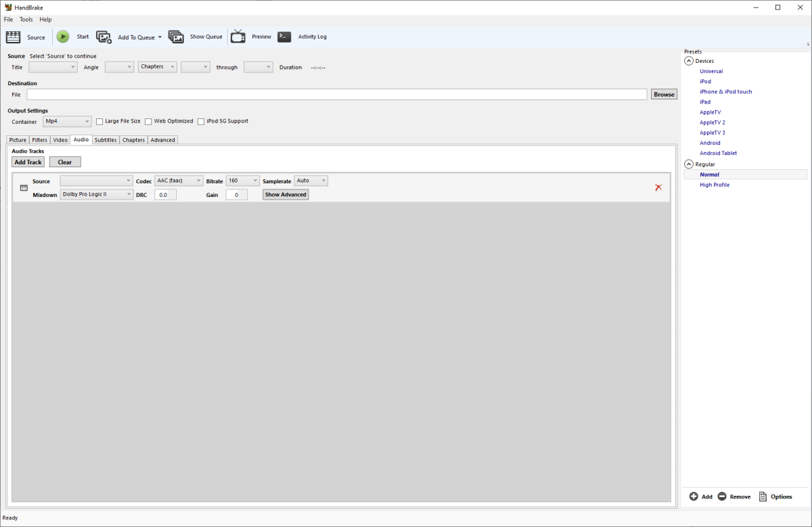This screenshot has width=812, height=527.
Task: Click the destination File path field
Action: (x=336, y=95)
